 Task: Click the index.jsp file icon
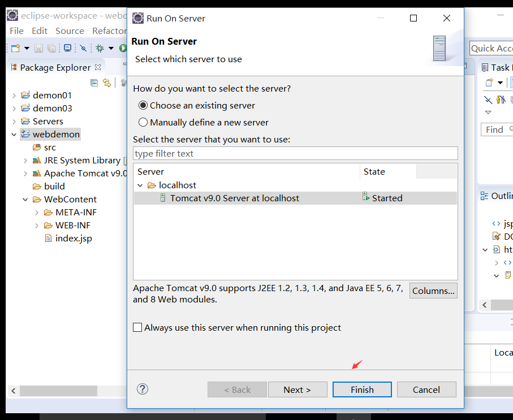coord(48,238)
